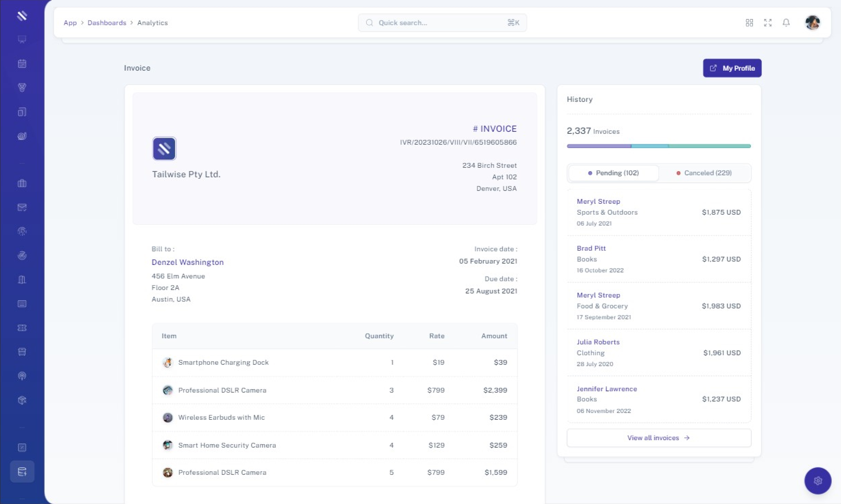Click the briefcase sidebar icon
Screen dimensions: 841x504
[x=22, y=183]
